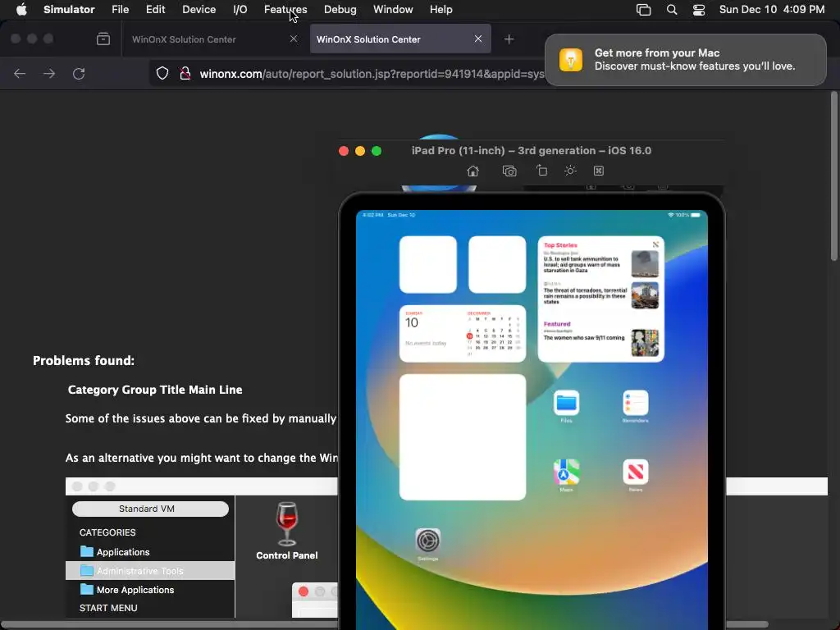
Task: Open the Device menu
Action: click(x=199, y=10)
